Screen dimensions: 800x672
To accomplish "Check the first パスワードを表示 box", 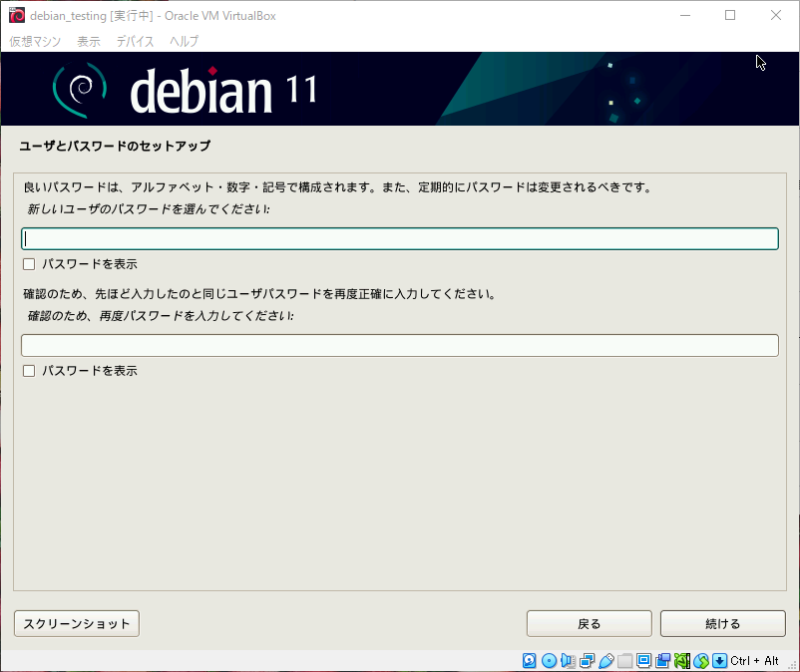I will point(29,264).
